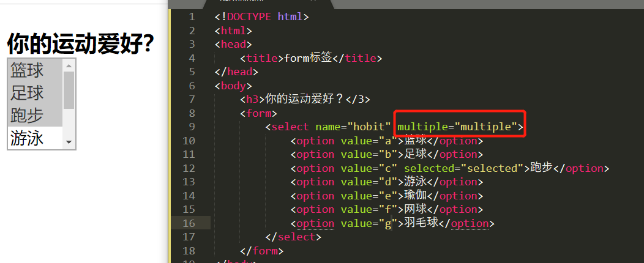644x263 pixels.
Task: Click the form标签 title text in code
Action: [x=308, y=58]
